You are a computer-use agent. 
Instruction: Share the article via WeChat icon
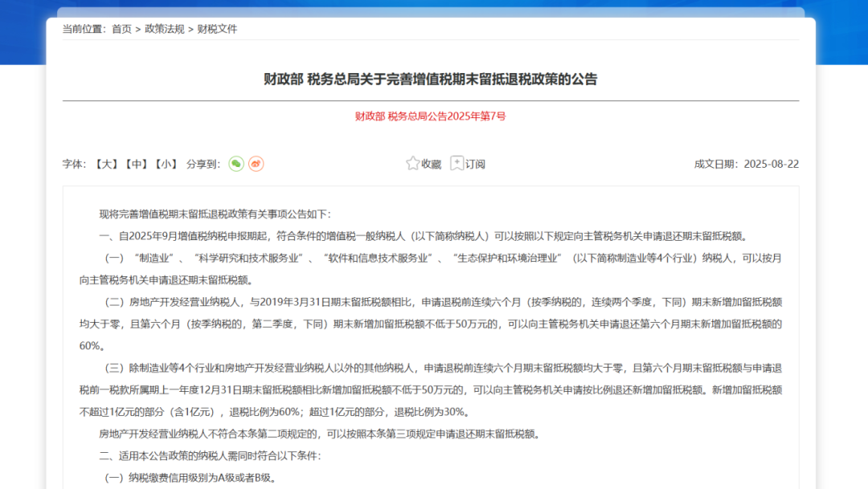(x=235, y=164)
